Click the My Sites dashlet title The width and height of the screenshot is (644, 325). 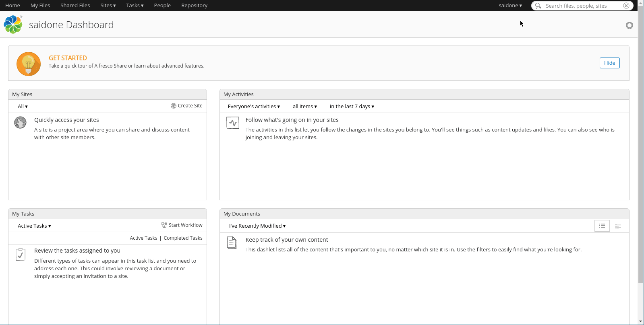(22, 95)
